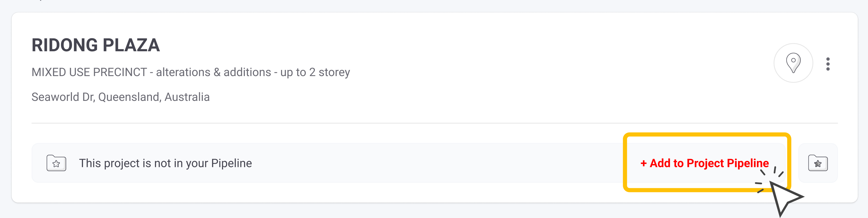Screen dimensions: 868x218
Task: Open the pipeline folder with the dark star
Action: pyautogui.click(x=818, y=163)
